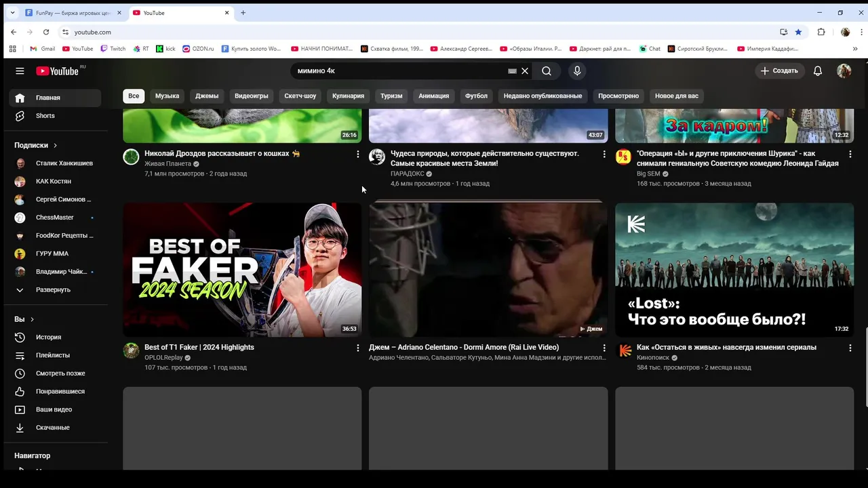
Task: Select the Все filter chip
Action: pos(134,96)
